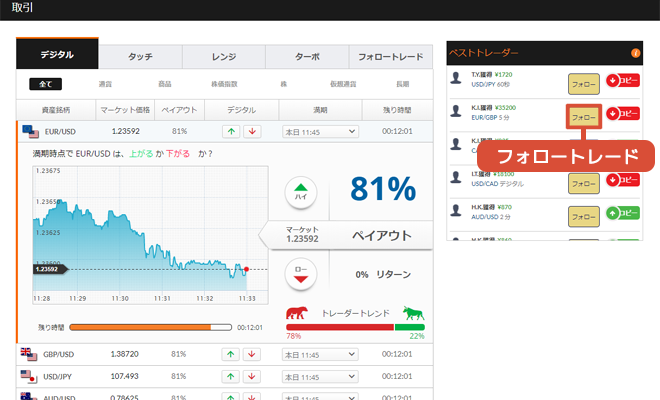Click the GBP/USD price 1.38720
The width and height of the screenshot is (660, 400).
pyautogui.click(x=125, y=354)
